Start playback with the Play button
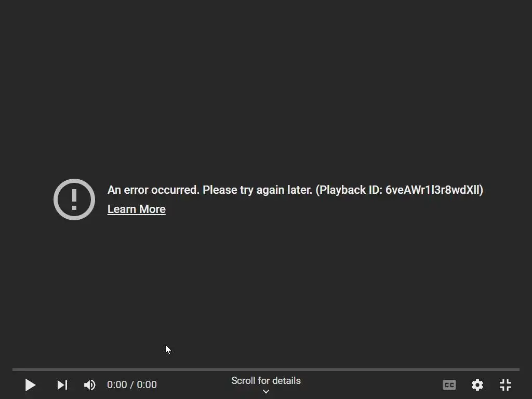The height and width of the screenshot is (399, 532). pos(30,385)
